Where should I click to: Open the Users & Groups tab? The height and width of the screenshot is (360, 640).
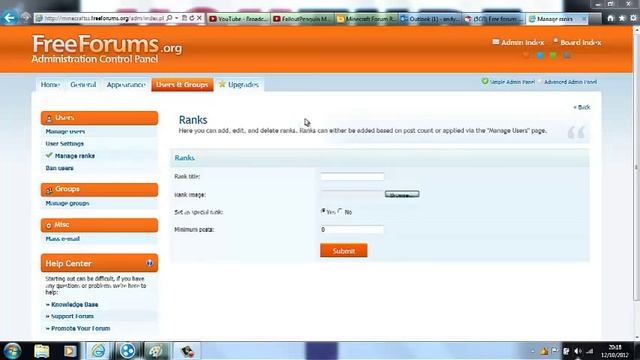click(x=182, y=84)
